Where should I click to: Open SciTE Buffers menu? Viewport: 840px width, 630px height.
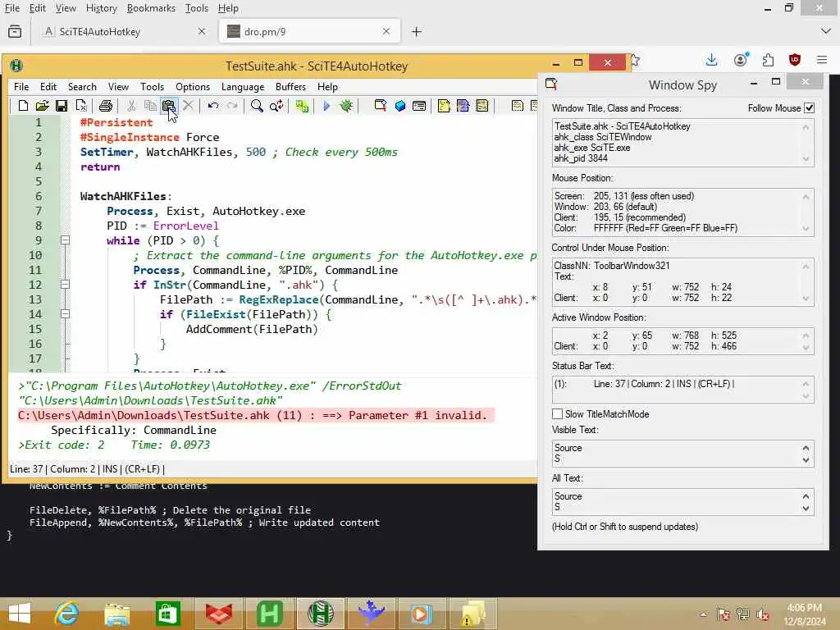[x=291, y=87]
